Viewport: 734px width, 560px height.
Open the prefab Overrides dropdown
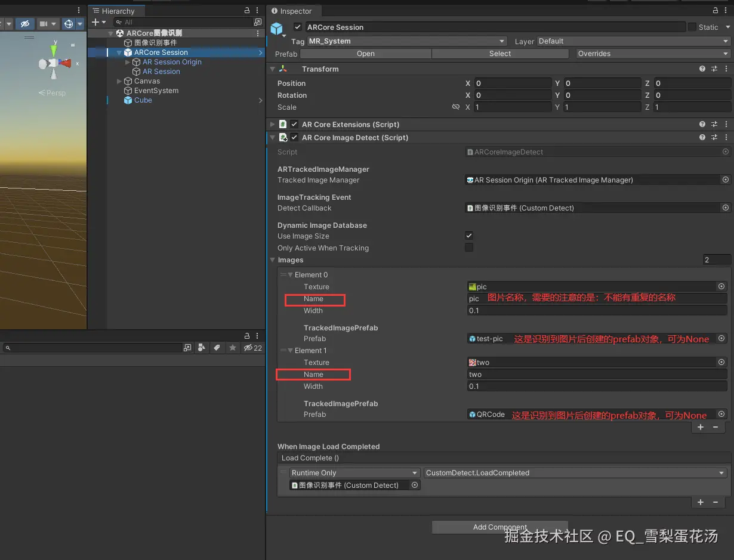653,54
